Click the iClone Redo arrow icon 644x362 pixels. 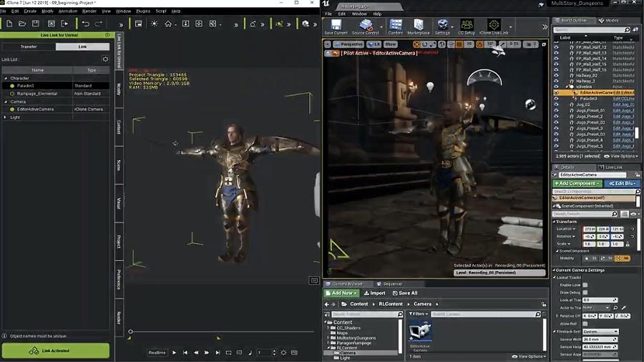(x=99, y=24)
